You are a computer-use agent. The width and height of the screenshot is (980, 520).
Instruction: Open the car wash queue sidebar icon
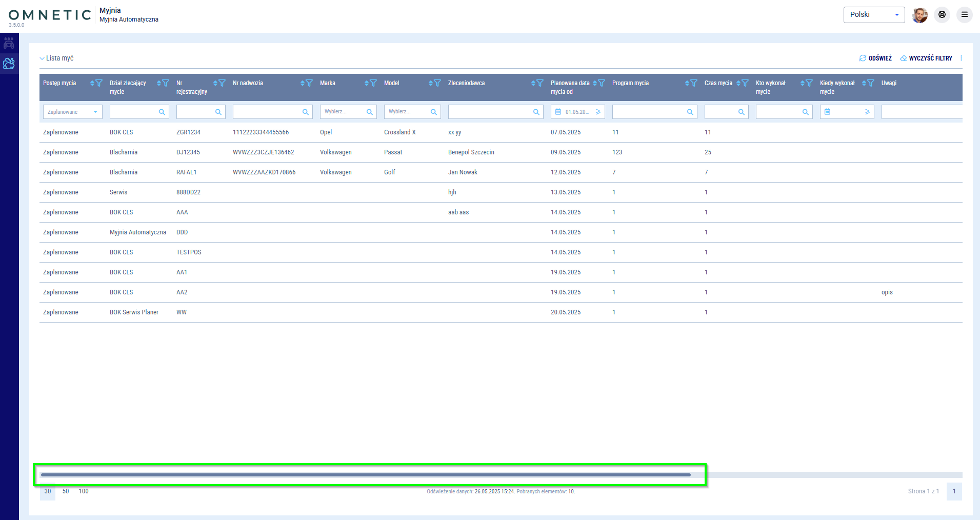(x=9, y=43)
